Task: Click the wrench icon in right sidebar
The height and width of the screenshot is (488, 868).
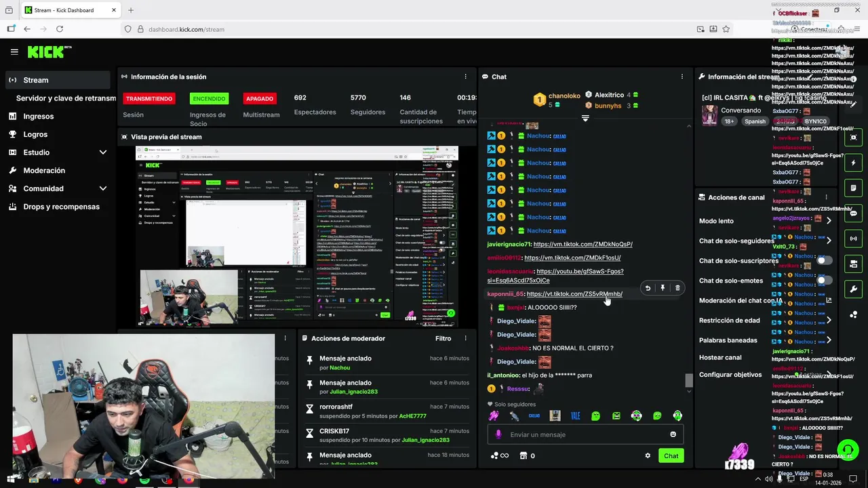Action: tap(854, 289)
